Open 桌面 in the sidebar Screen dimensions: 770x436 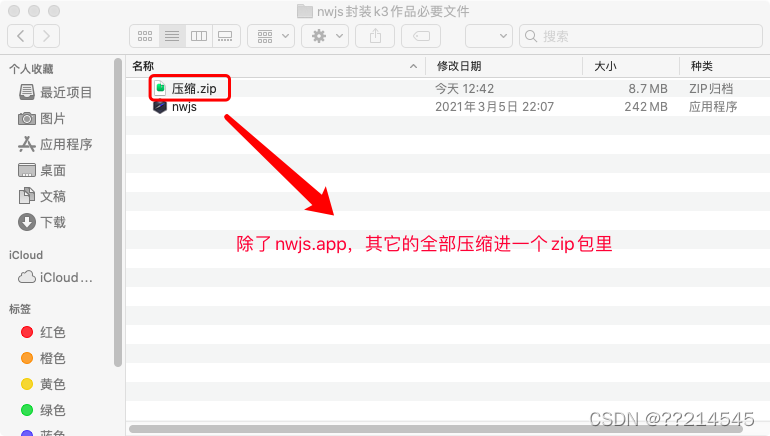pos(53,170)
